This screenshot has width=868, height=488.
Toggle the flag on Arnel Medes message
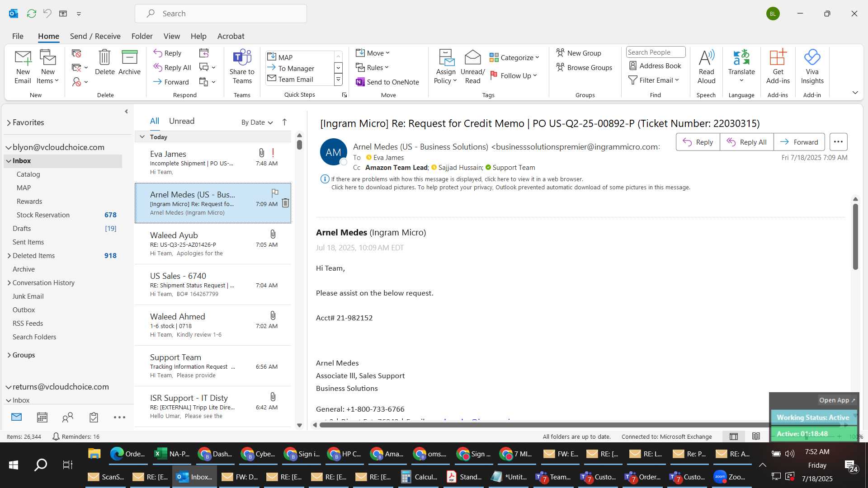275,193
